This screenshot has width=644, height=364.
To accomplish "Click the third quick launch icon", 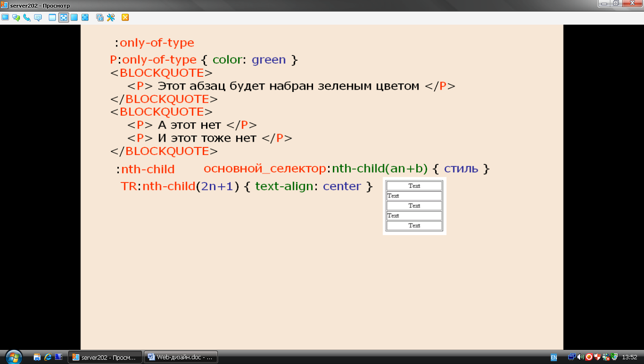I will 59,357.
